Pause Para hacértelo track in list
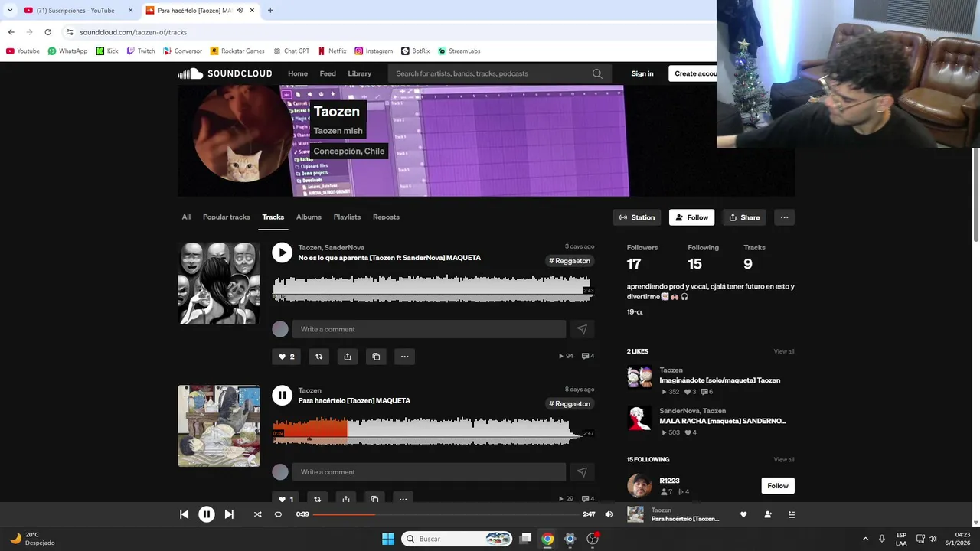The image size is (980, 551). tap(282, 396)
